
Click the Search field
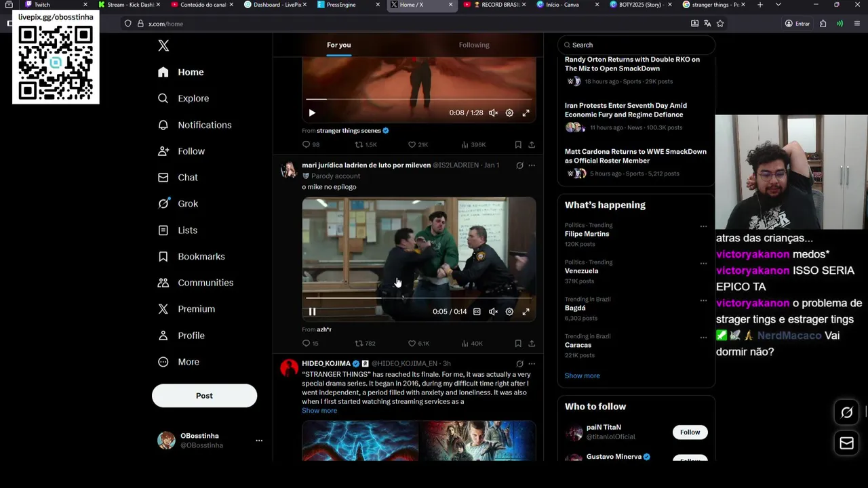point(636,45)
